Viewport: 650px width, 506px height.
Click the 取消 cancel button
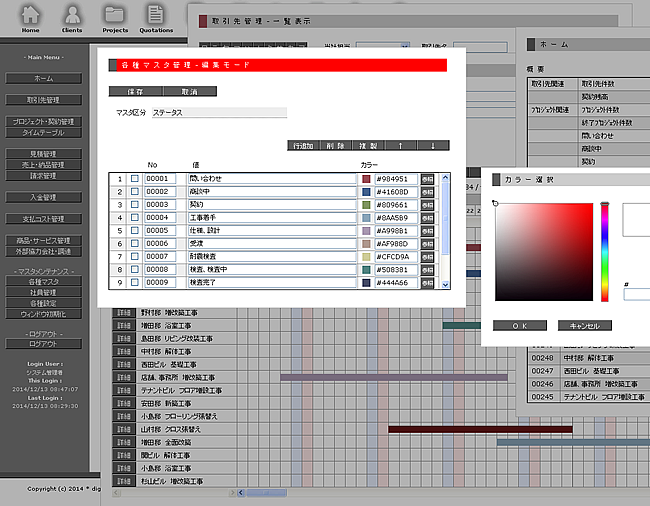tap(190, 92)
